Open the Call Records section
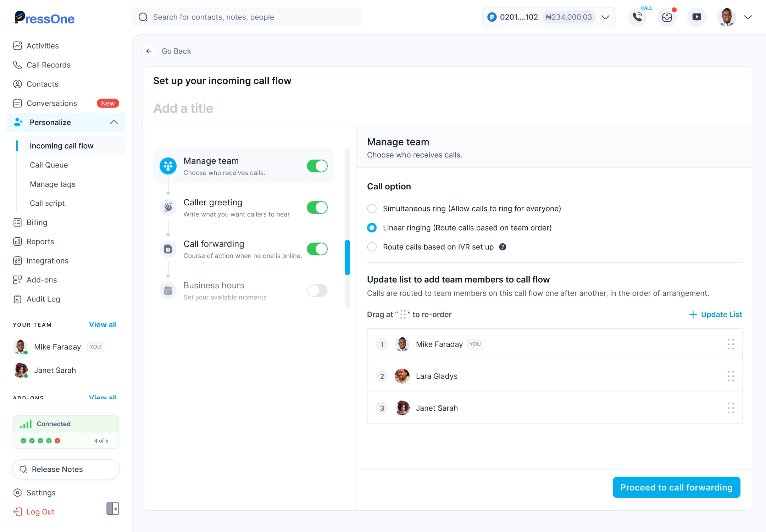This screenshot has height=532, width=766. pos(48,65)
